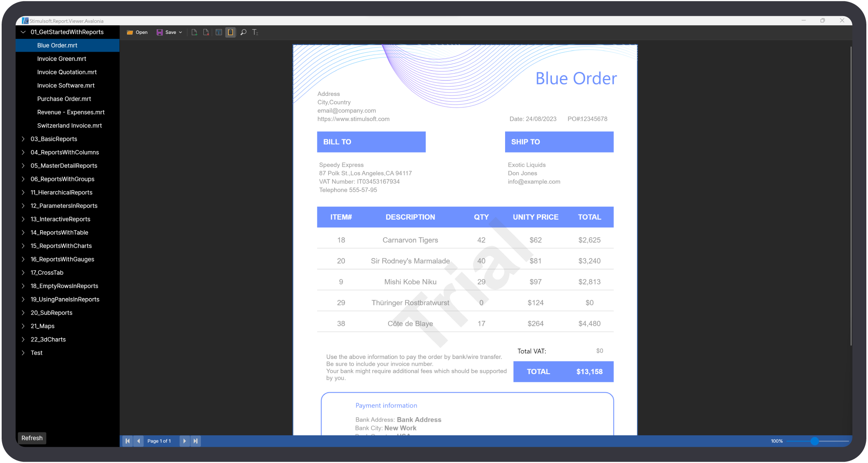The width and height of the screenshot is (868, 463).
Task: Open a report file with the Open button
Action: tap(137, 32)
